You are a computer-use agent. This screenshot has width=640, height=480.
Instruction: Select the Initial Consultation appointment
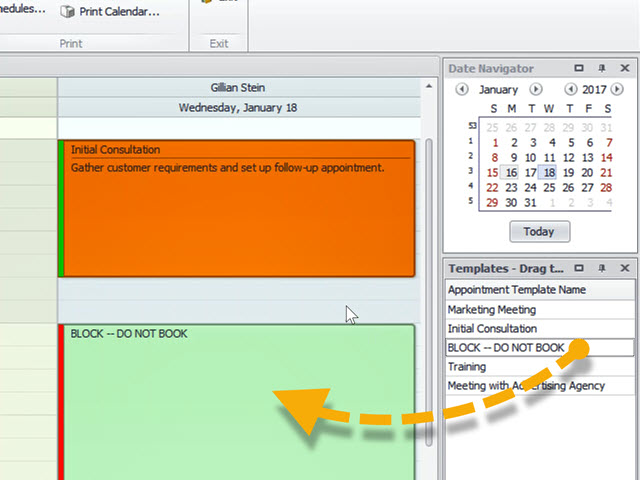tap(237, 209)
